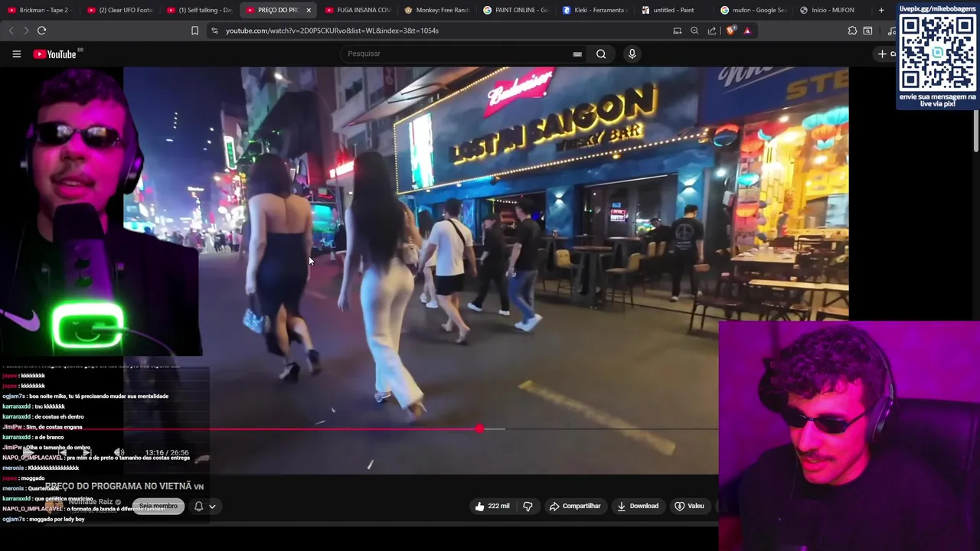This screenshot has height=551, width=980.
Task: Open Brave Shields lion icon
Action: tap(730, 31)
